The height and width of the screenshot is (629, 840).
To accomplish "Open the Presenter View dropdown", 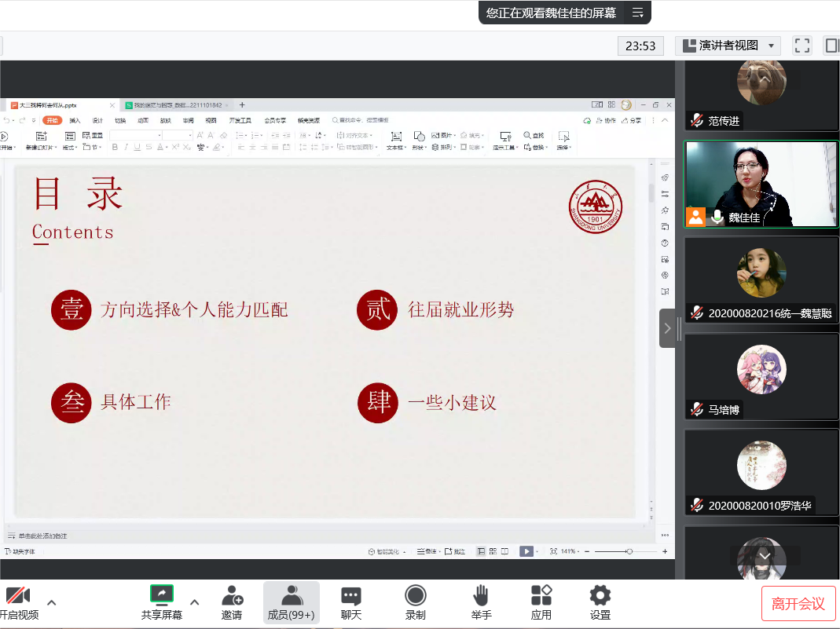I will (728, 46).
